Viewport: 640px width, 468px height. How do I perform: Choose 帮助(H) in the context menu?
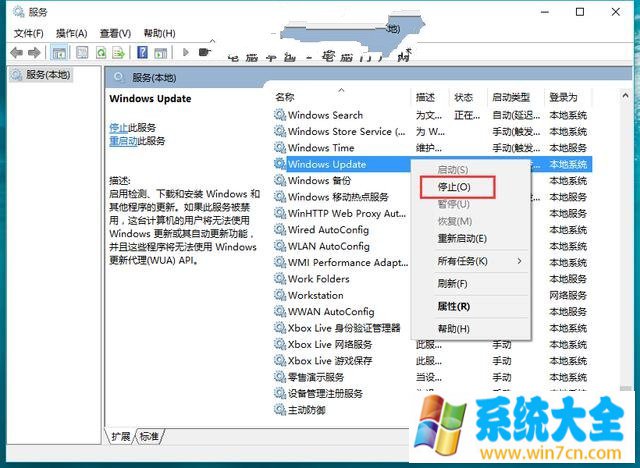(x=453, y=329)
